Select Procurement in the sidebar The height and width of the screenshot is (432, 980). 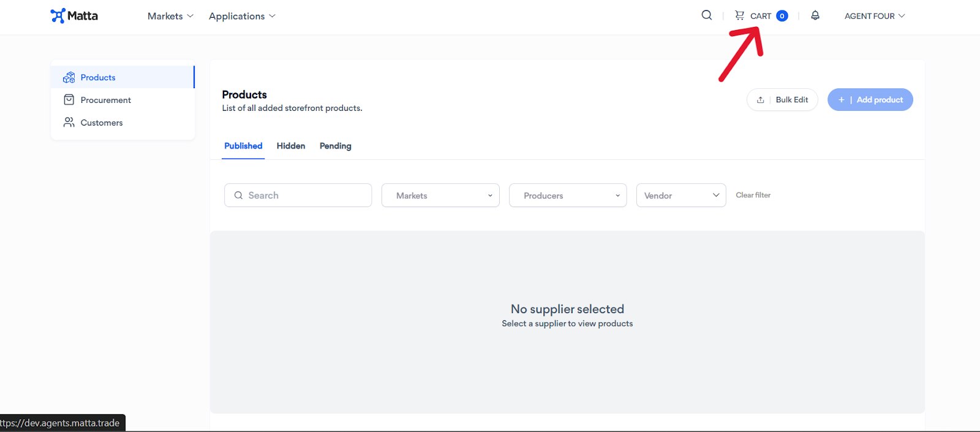point(123,100)
